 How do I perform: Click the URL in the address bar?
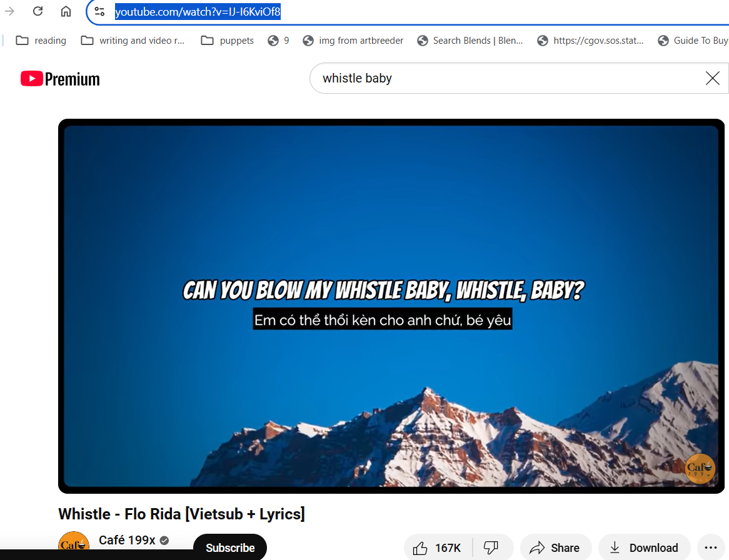pos(198,12)
